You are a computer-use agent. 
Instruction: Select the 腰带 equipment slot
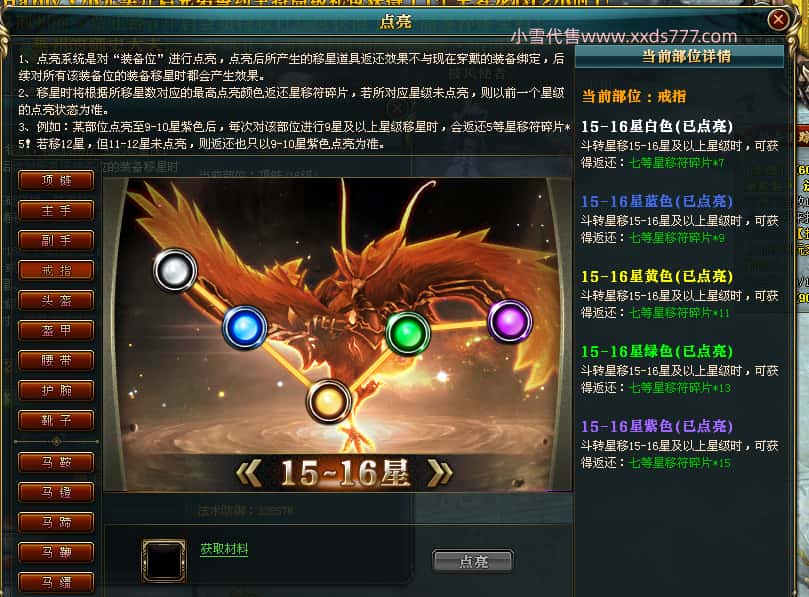click(56, 360)
